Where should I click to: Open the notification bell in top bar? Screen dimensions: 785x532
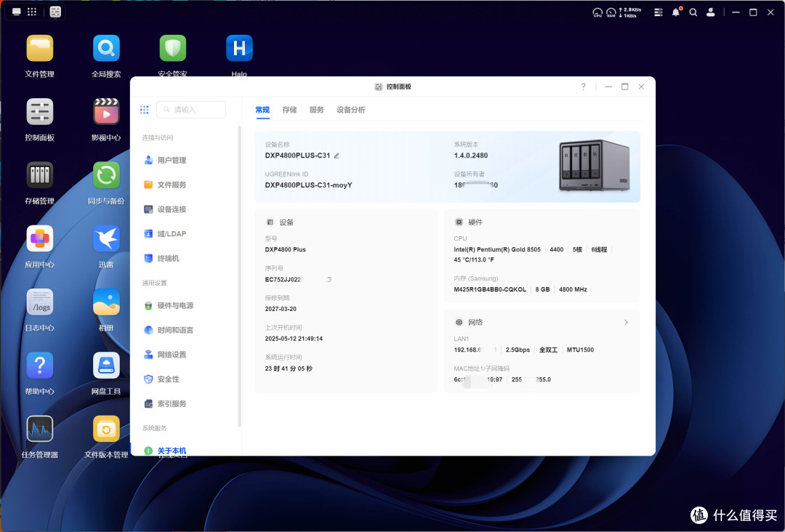(x=676, y=12)
